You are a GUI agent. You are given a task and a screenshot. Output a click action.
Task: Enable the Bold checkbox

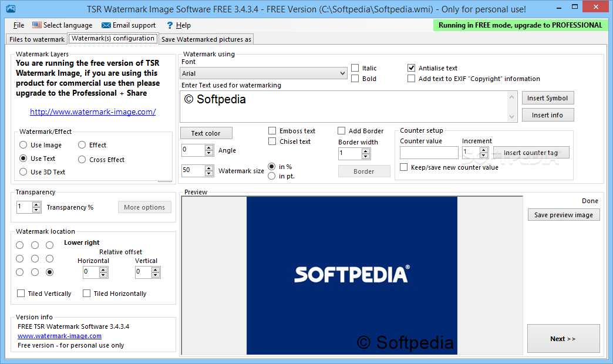click(x=355, y=79)
